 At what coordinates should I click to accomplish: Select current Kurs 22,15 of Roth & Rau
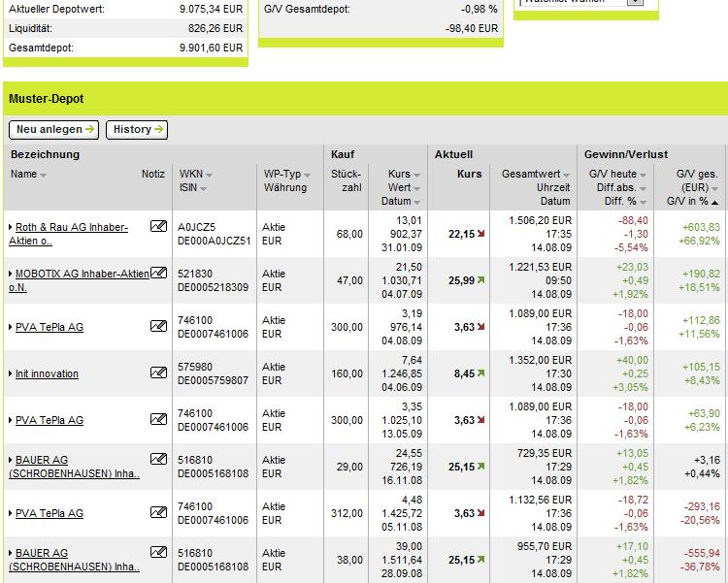pos(461,234)
